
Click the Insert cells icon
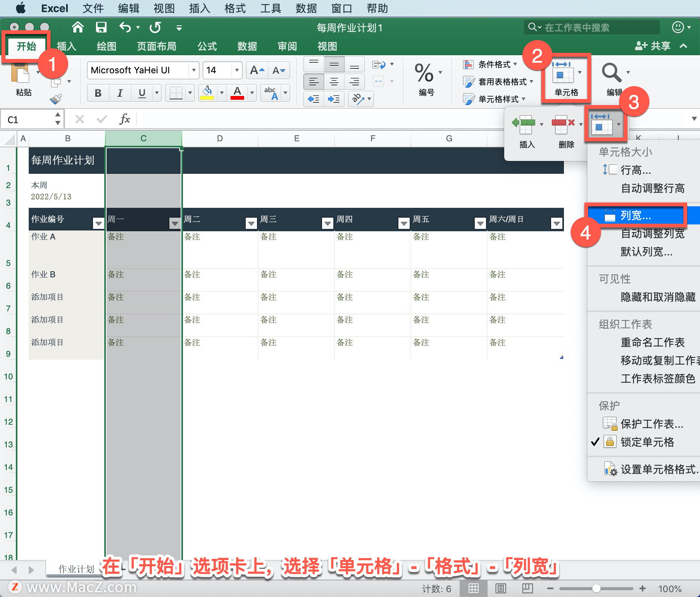[524, 124]
